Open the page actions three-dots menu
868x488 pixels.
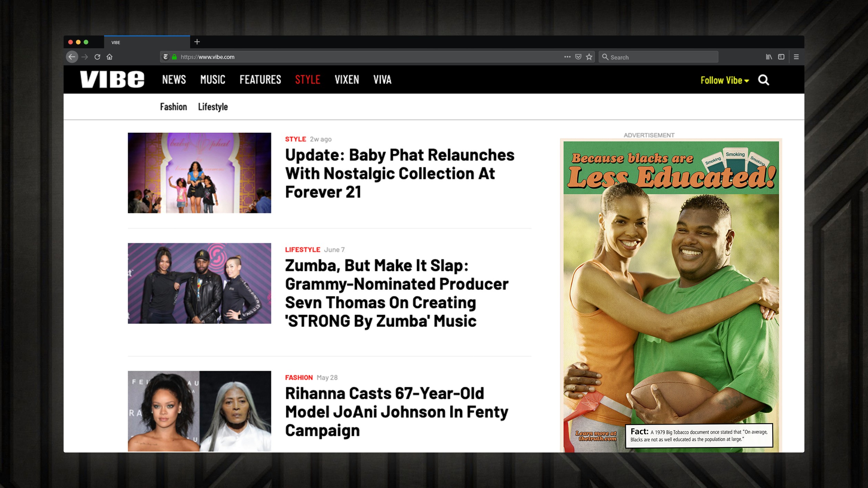pyautogui.click(x=567, y=57)
